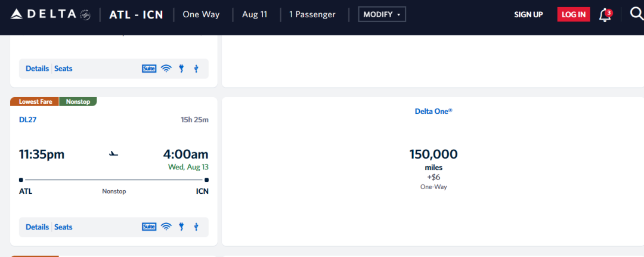Image resolution: width=644 pixels, height=257 pixels.
Task: Click the USB icon in top flight card
Action: coord(196,69)
